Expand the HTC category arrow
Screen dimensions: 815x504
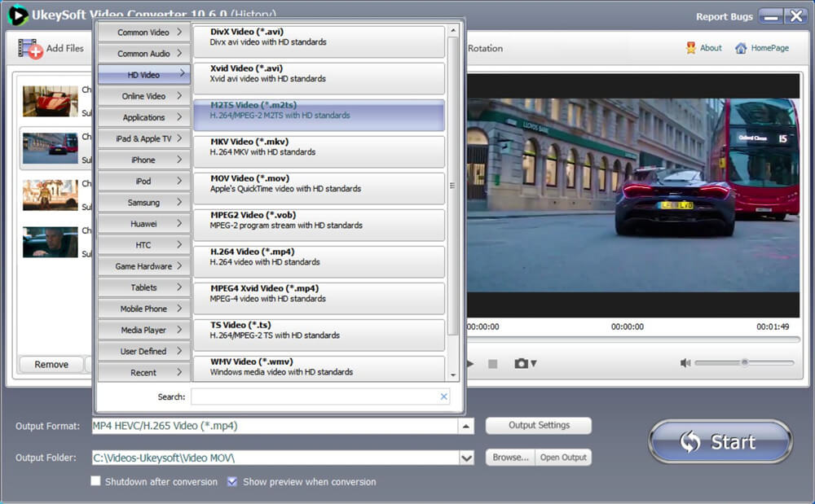[179, 244]
